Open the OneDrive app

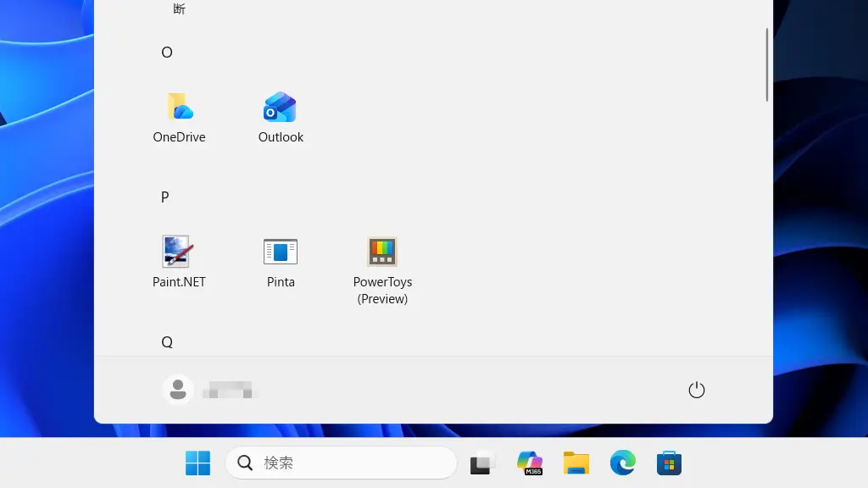coord(179,118)
